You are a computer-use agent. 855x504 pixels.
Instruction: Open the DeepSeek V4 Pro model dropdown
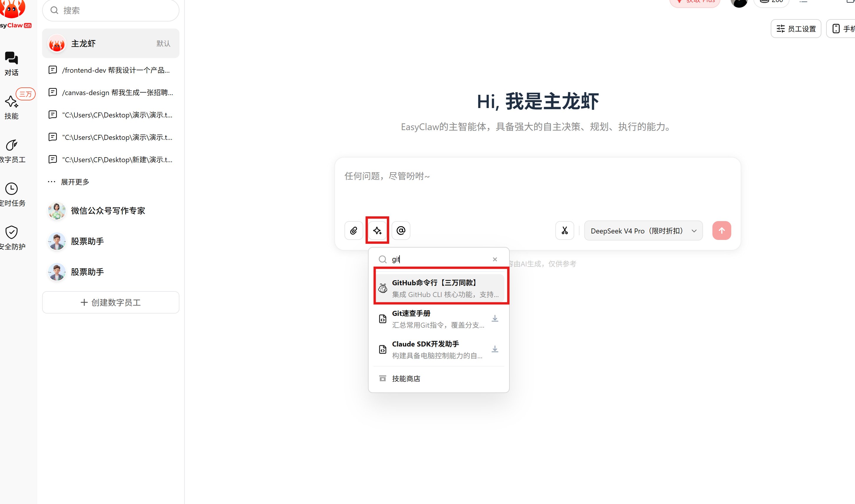pos(643,231)
